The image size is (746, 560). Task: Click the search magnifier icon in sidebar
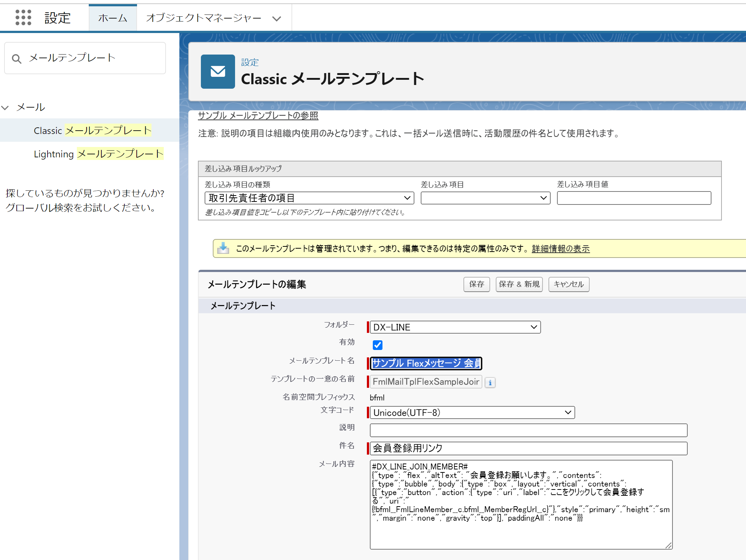(x=16, y=59)
